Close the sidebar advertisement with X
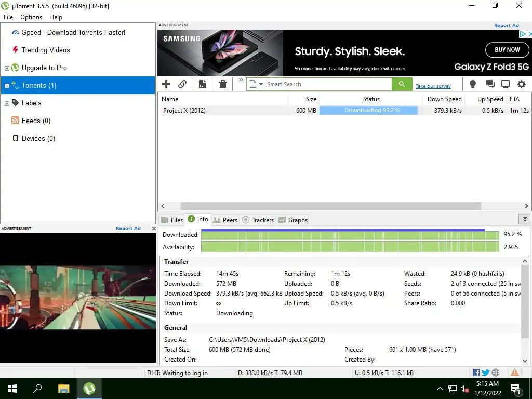532x399 pixels. point(154,229)
